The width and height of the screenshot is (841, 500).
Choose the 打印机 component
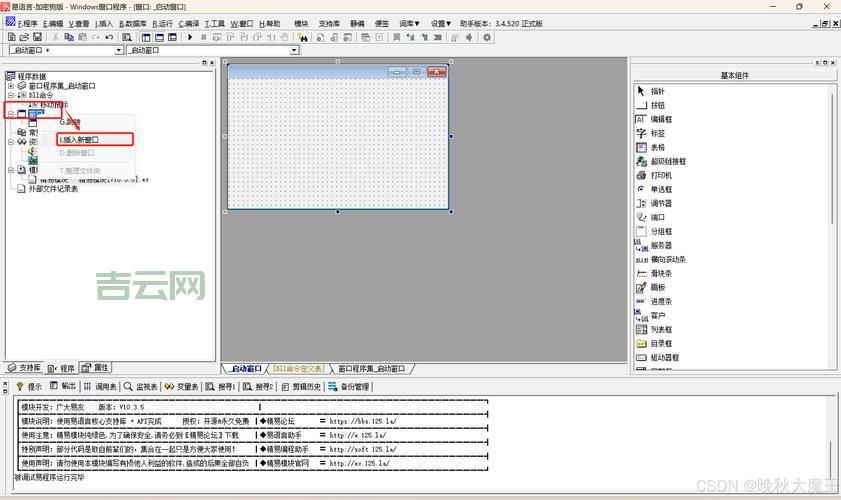[662, 175]
